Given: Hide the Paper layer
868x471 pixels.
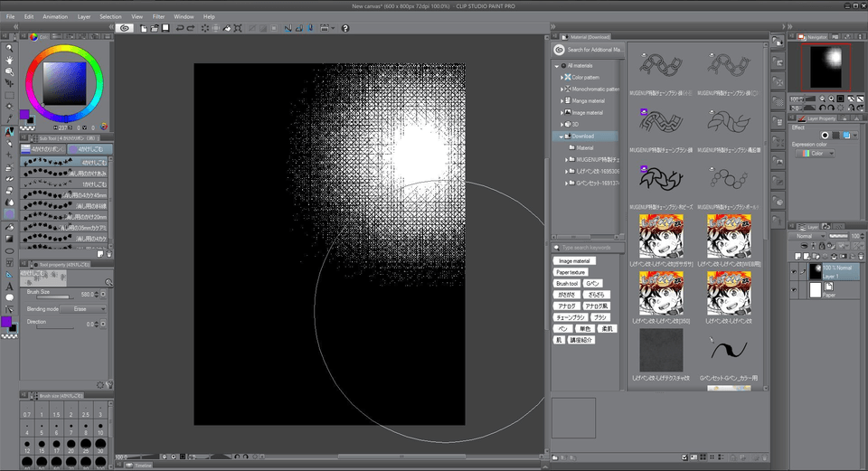Looking at the screenshot, I should pos(794,289).
